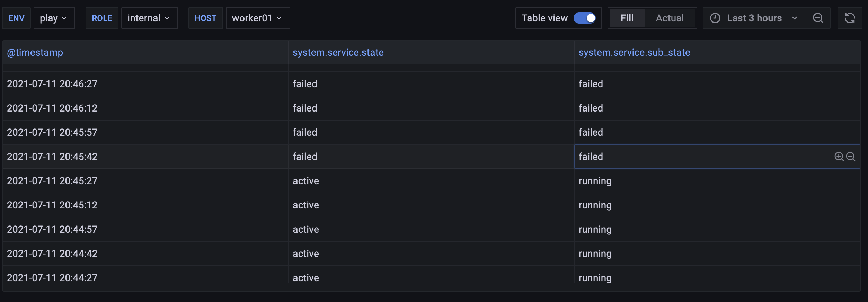Open the ENV play dropdown

pyautogui.click(x=54, y=18)
